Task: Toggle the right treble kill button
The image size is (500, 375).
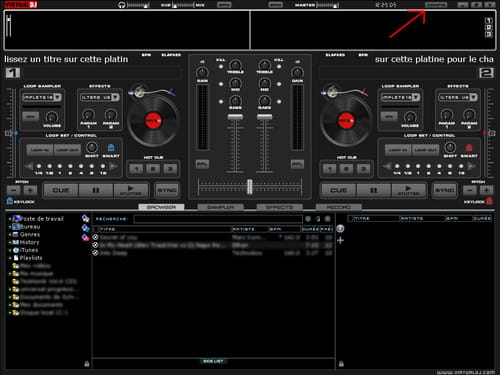Action: (279, 67)
